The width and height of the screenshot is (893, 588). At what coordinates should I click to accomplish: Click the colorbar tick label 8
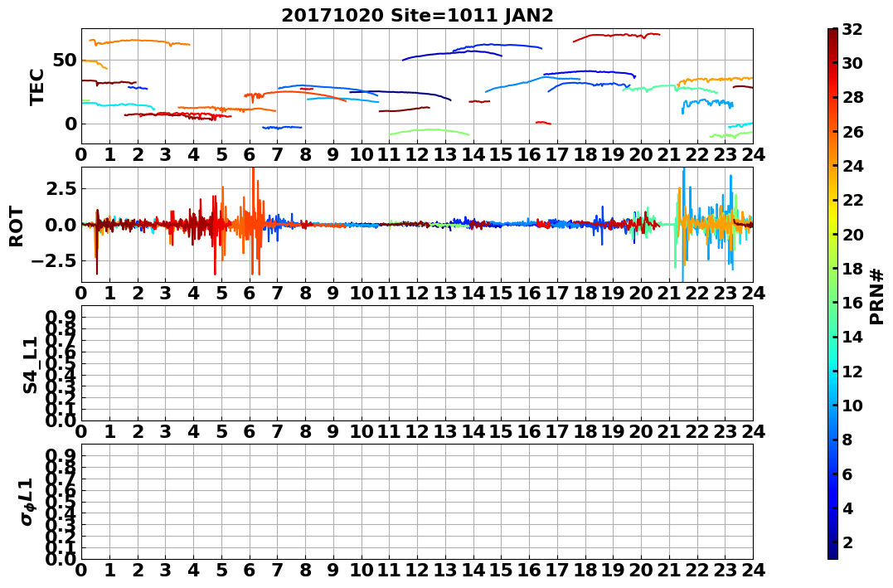tap(847, 440)
